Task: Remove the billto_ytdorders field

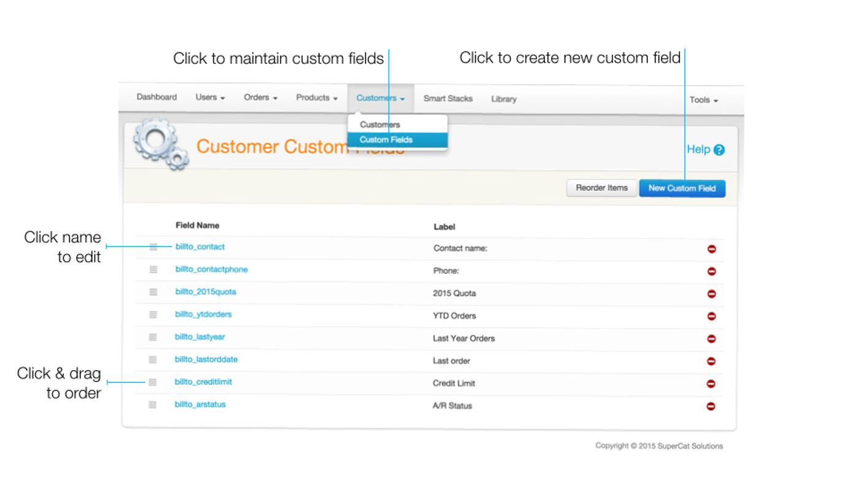Action: (x=711, y=316)
